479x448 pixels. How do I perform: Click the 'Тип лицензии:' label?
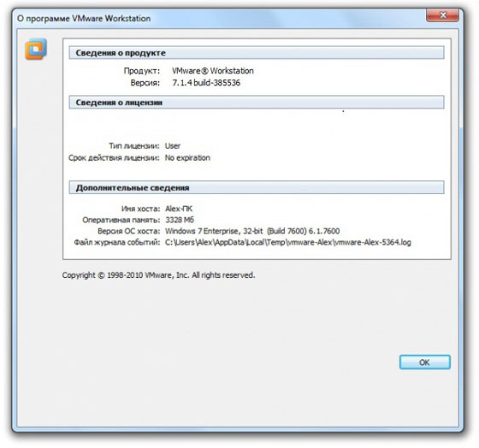pos(134,146)
